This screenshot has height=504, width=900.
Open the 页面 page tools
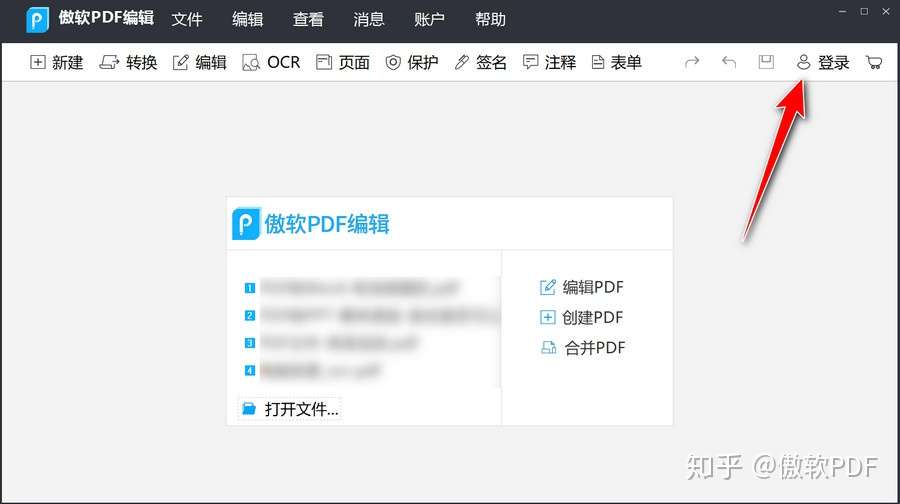pyautogui.click(x=343, y=62)
